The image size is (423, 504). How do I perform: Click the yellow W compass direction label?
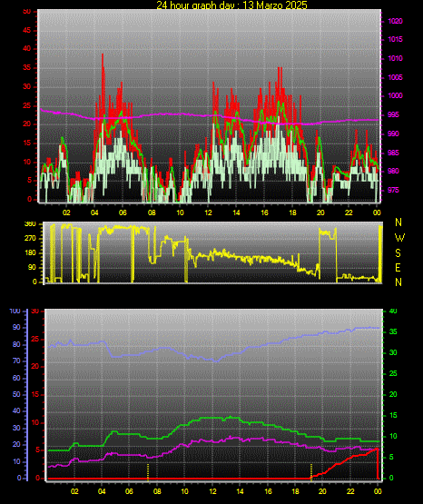tap(399, 238)
